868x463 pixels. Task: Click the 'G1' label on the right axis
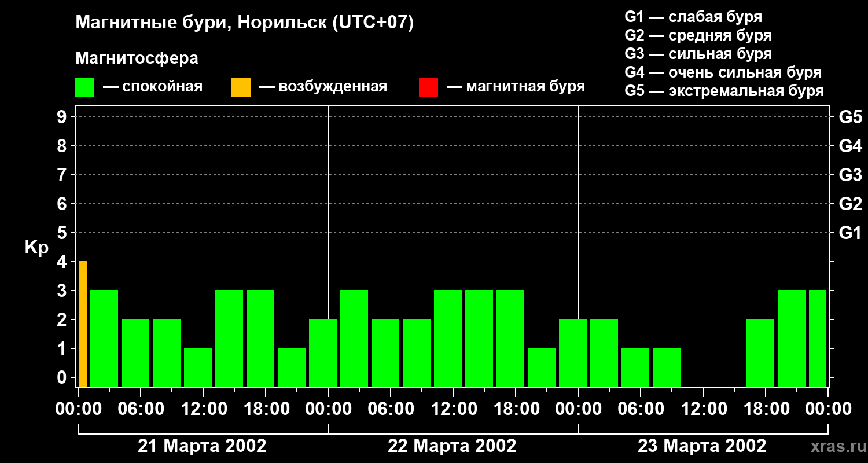(850, 233)
